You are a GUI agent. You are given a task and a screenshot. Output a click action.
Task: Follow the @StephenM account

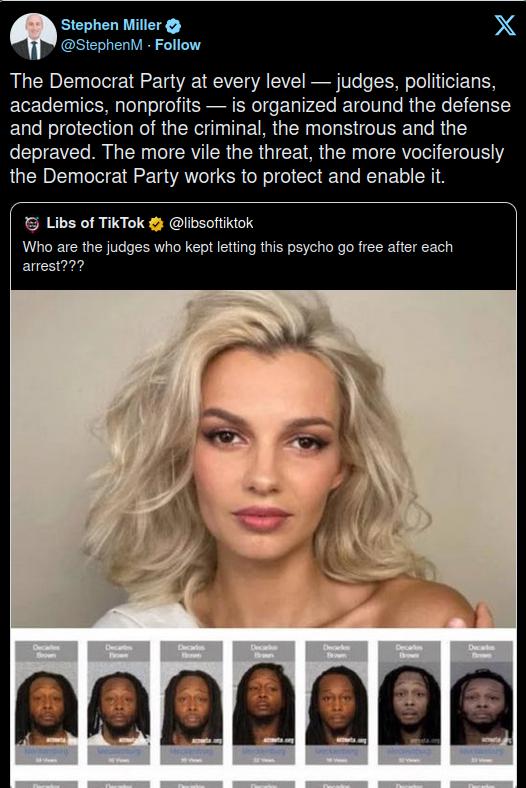178,45
